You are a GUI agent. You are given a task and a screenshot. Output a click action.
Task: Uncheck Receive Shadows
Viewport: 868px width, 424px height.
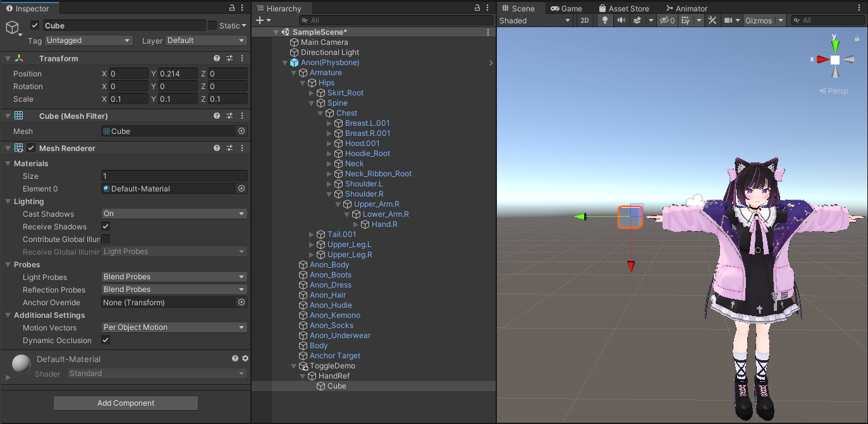click(x=106, y=226)
